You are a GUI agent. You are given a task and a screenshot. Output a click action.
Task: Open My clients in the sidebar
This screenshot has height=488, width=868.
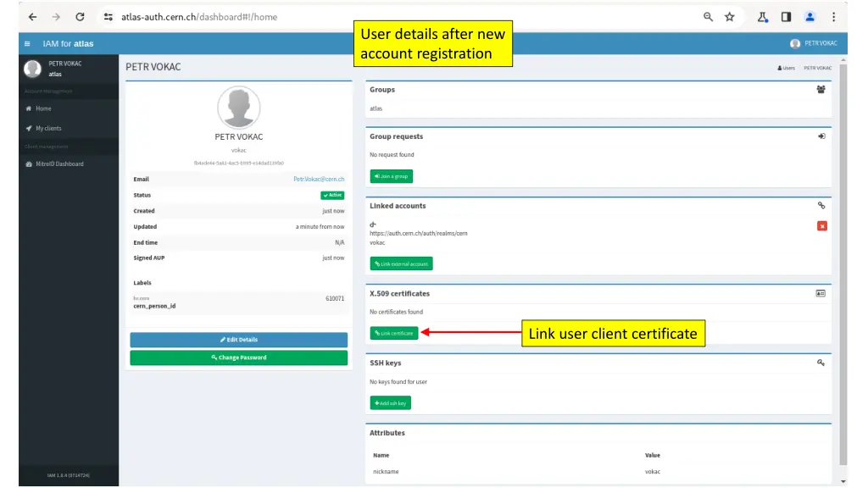48,129
